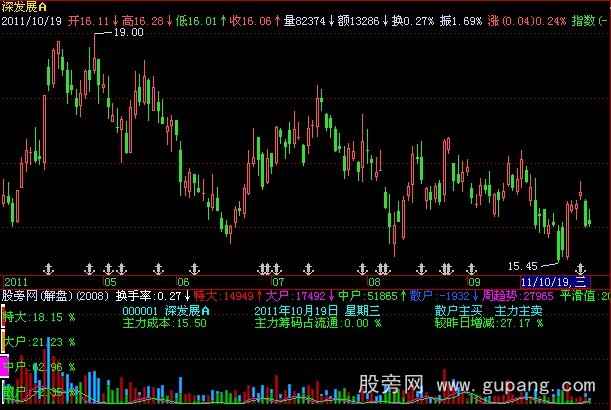
Task: Click the purple 大户:17492 indicator value
Action: pyautogui.click(x=296, y=296)
